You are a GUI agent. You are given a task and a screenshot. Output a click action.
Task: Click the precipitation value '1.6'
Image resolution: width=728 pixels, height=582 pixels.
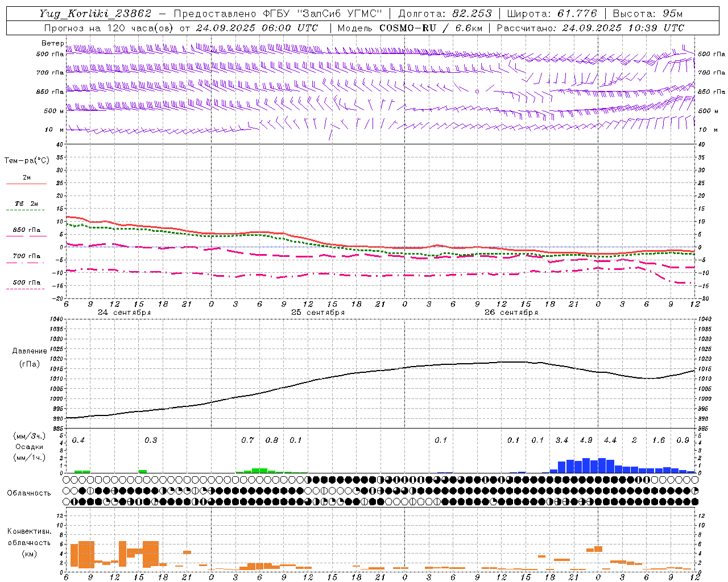click(x=659, y=440)
